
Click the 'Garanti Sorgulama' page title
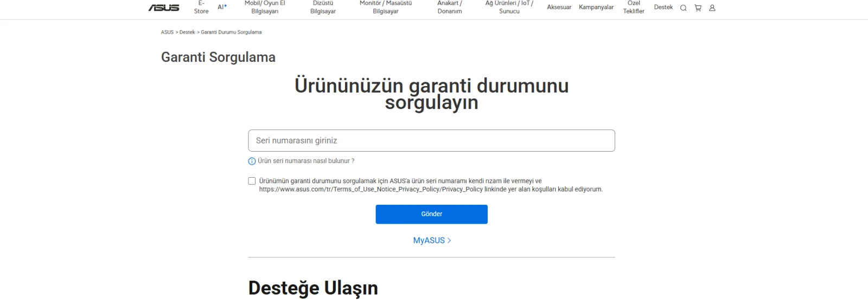[x=218, y=57]
